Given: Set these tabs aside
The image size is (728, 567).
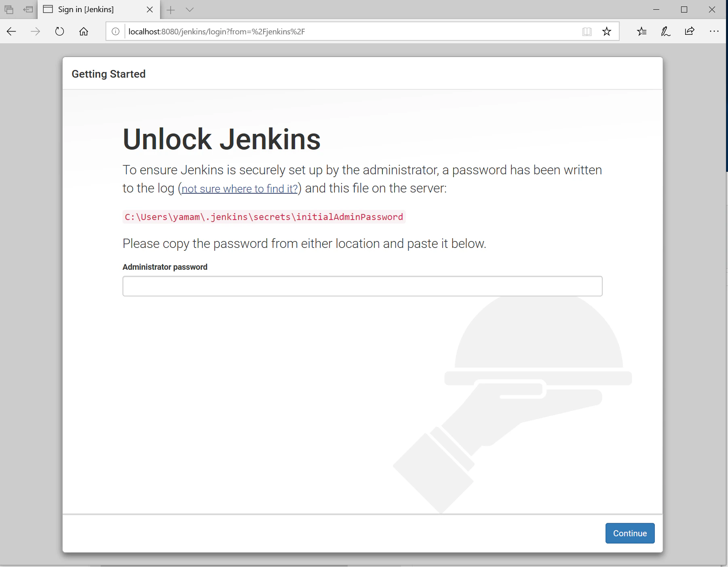Looking at the screenshot, I should 28,9.
